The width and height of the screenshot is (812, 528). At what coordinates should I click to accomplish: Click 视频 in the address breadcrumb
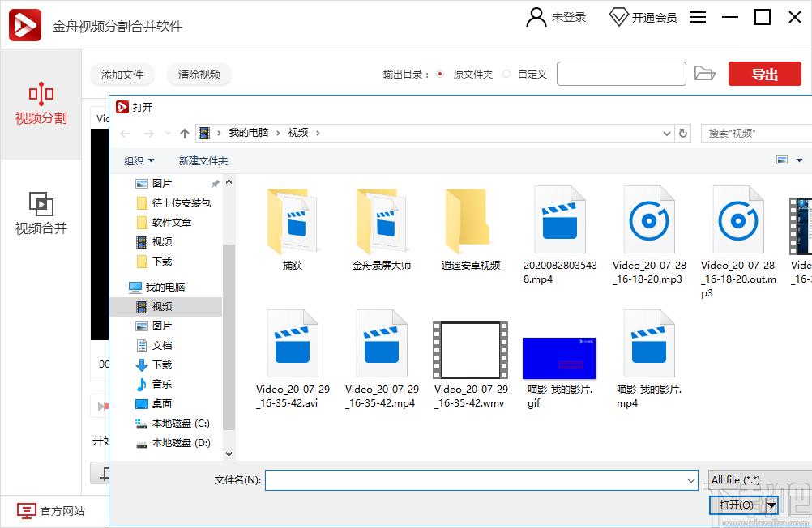[x=297, y=133]
